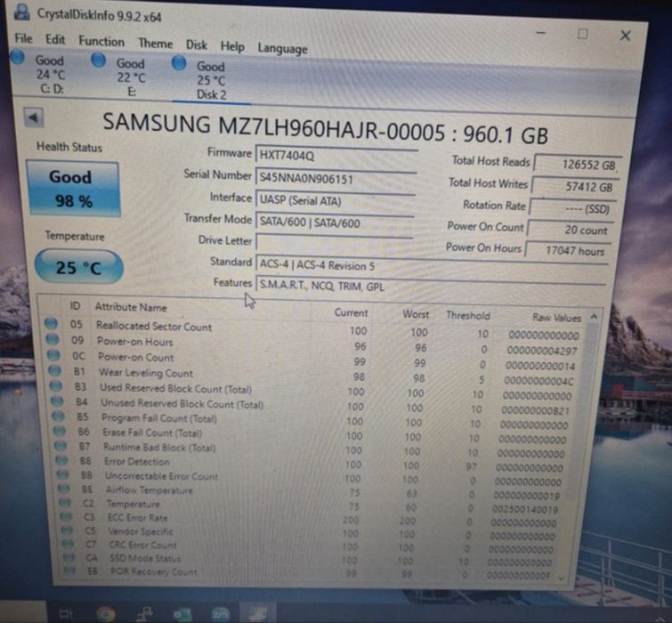Click the Threshold column header
Viewport: 672px width, 623px height.
[468, 316]
